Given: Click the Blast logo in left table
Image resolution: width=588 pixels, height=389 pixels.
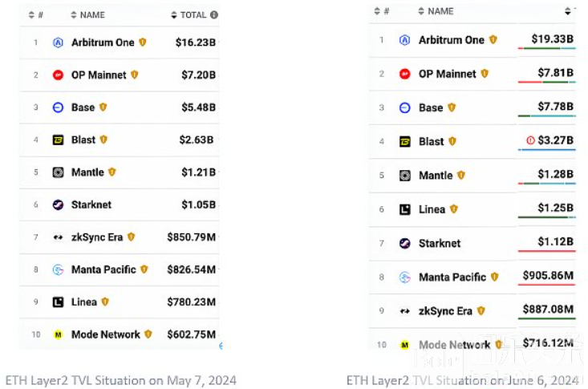Looking at the screenshot, I should (58, 140).
